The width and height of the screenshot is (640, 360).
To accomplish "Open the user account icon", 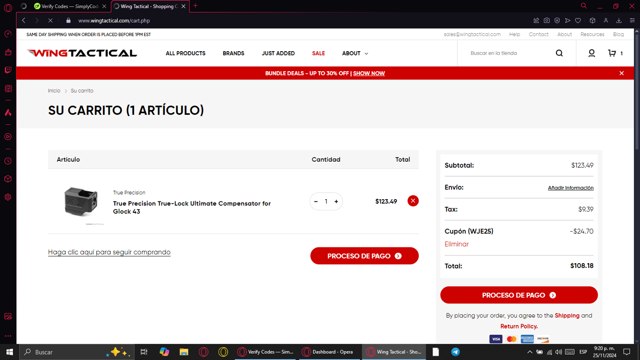I will (x=591, y=53).
